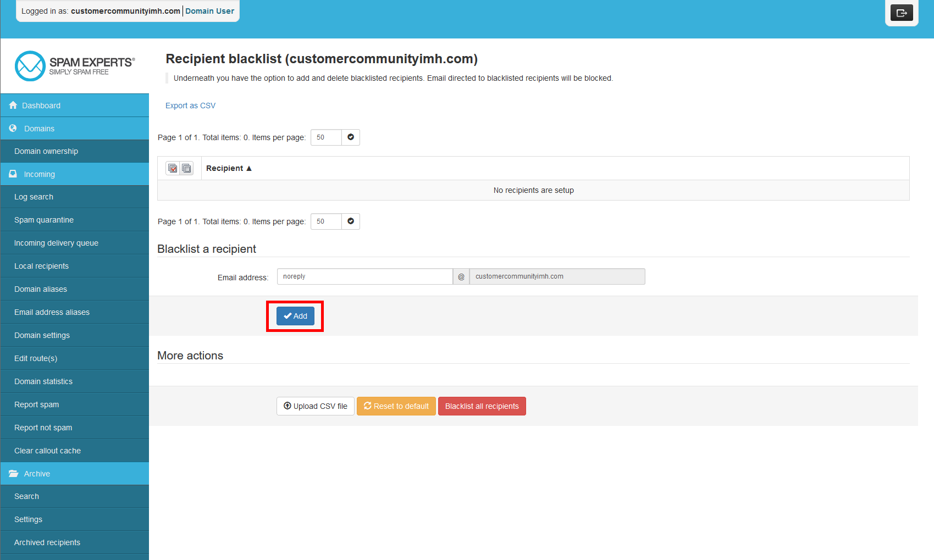Collapse the Incoming sidebar section
Screen dimensions: 934x560
click(x=75, y=174)
